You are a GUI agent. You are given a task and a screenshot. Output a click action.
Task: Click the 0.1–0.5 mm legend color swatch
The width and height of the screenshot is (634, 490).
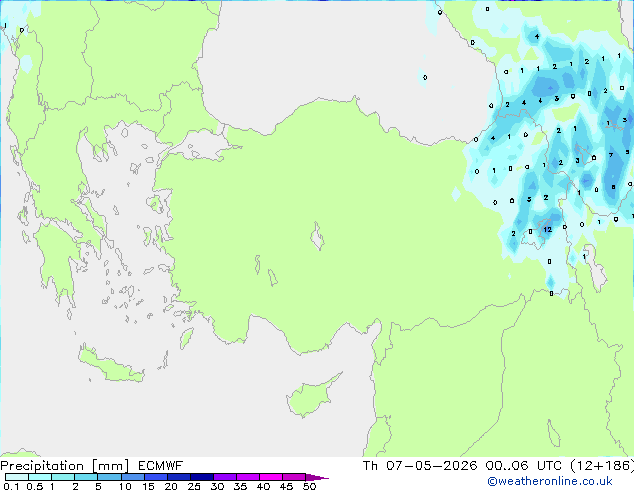[x=17, y=477]
